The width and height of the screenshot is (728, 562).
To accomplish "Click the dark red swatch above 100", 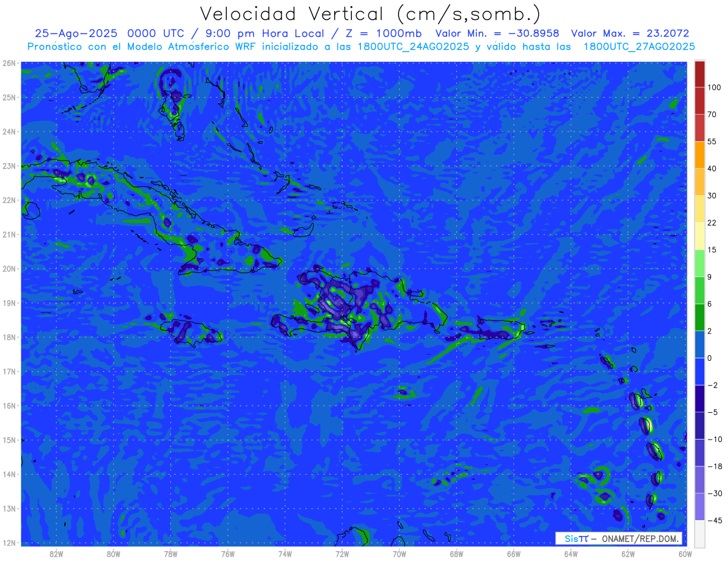I will pyautogui.click(x=699, y=74).
